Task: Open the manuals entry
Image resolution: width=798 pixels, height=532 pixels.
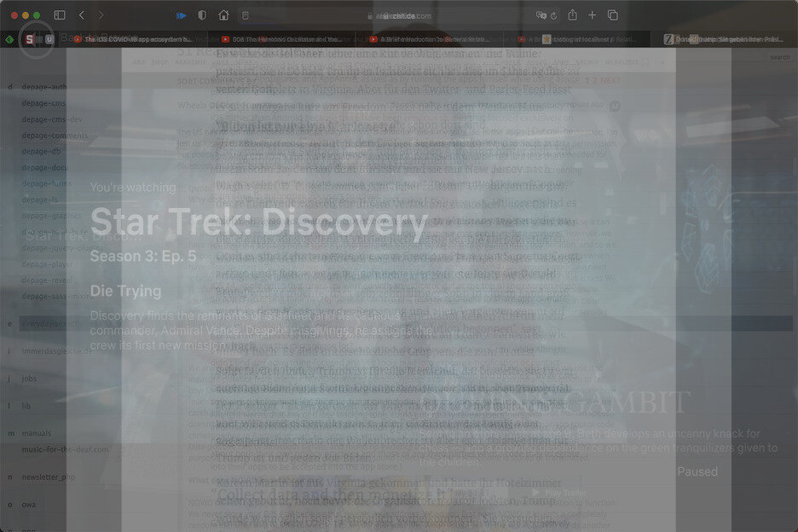Action: click(x=36, y=434)
